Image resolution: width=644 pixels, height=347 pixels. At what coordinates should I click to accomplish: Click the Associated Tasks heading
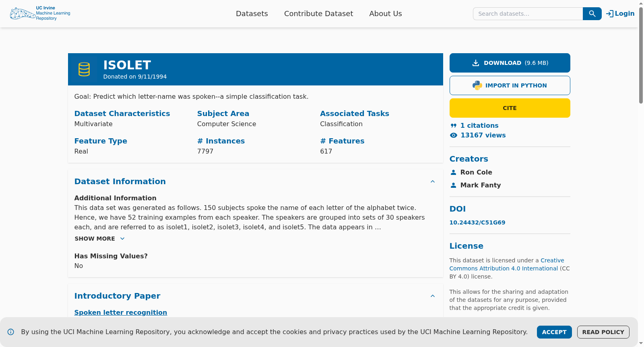click(x=355, y=114)
